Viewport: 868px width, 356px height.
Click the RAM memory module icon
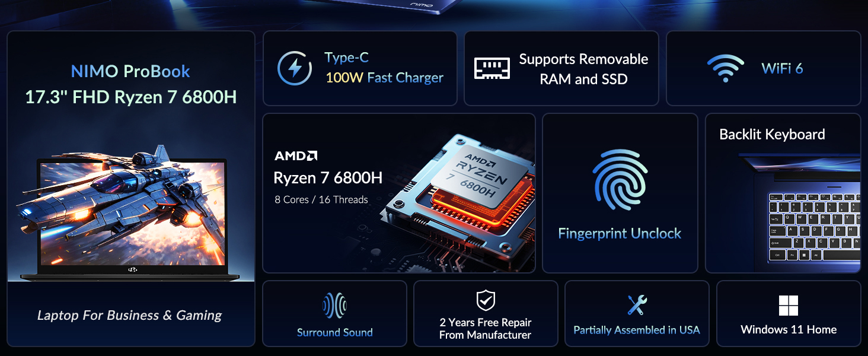coord(492,68)
